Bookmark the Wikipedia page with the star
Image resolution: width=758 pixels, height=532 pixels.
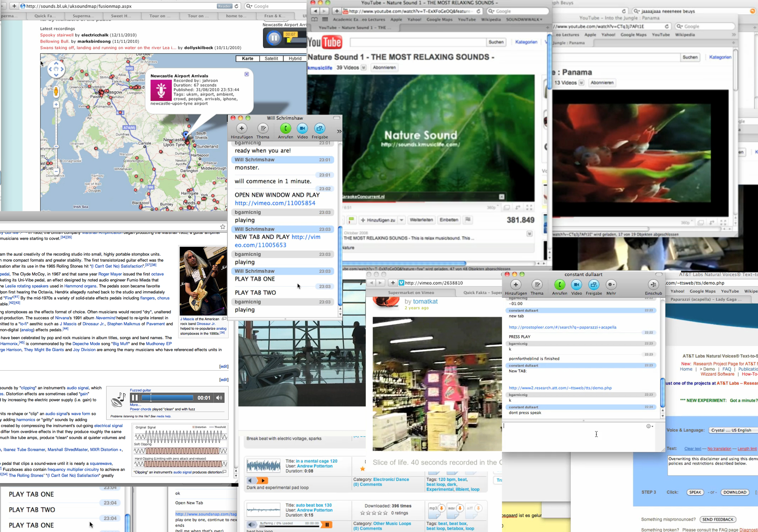point(223,227)
